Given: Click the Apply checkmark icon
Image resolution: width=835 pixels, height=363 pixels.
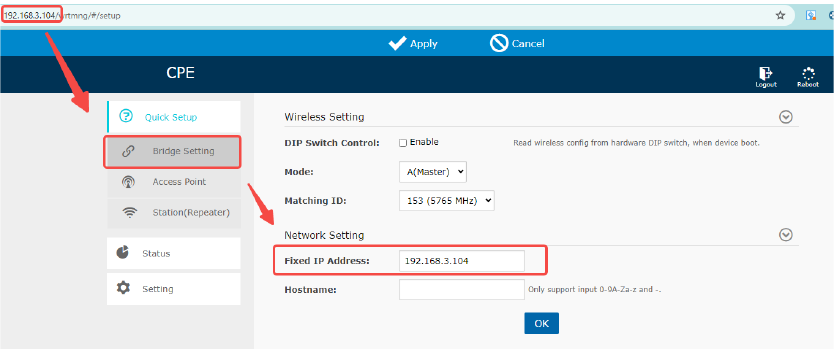Looking at the screenshot, I should click(x=397, y=43).
